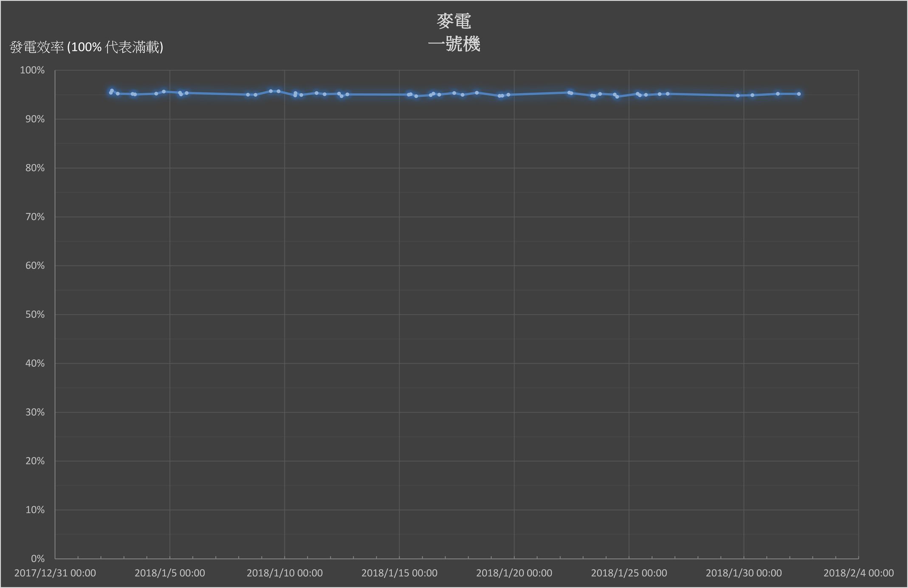Click the 2018/1/20 00:00 date label
The height and width of the screenshot is (588, 908).
514,573
